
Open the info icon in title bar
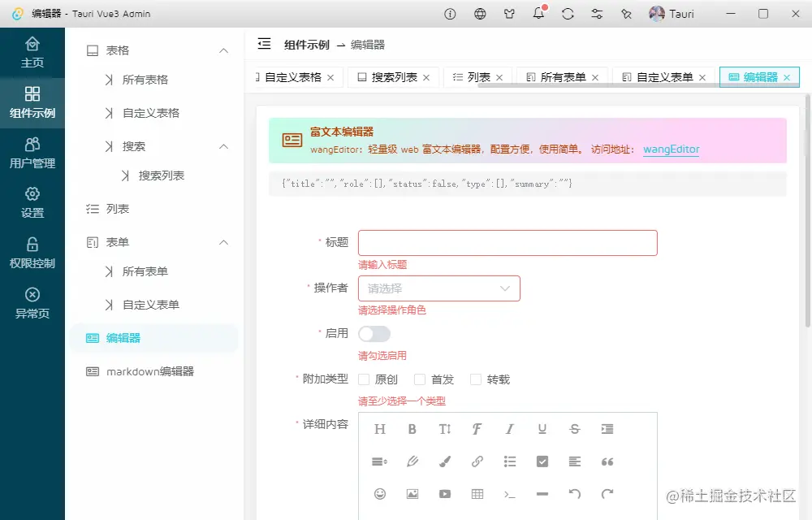coord(450,14)
